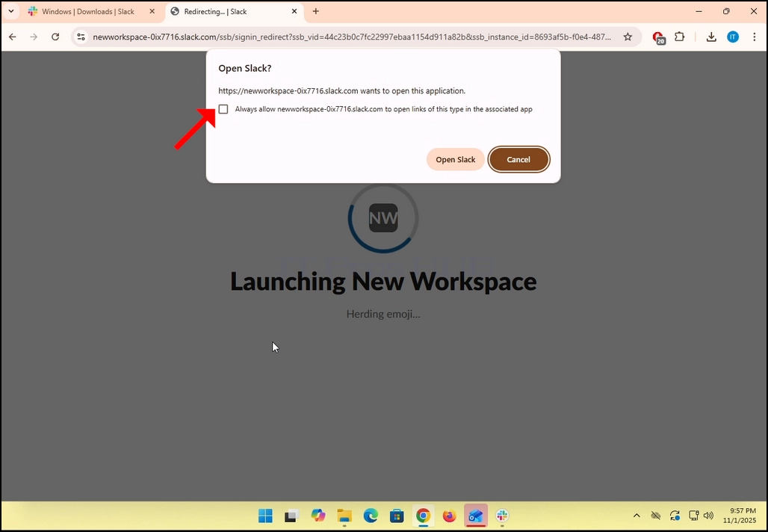Check the 'Always allow newworkspace' checkbox
This screenshot has width=768, height=532.
[223, 109]
